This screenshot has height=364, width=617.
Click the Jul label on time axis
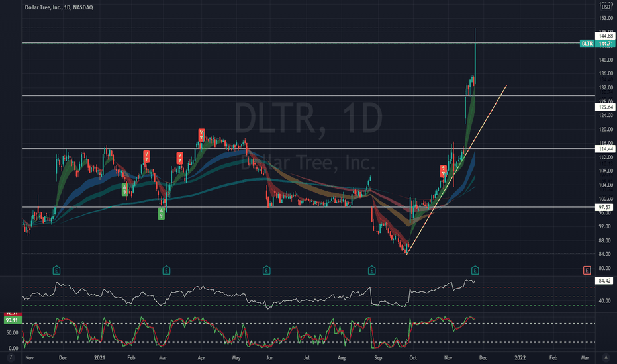click(306, 357)
